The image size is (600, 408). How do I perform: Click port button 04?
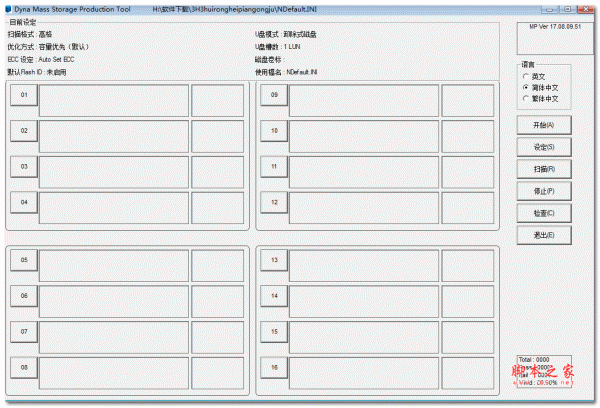[x=24, y=202]
